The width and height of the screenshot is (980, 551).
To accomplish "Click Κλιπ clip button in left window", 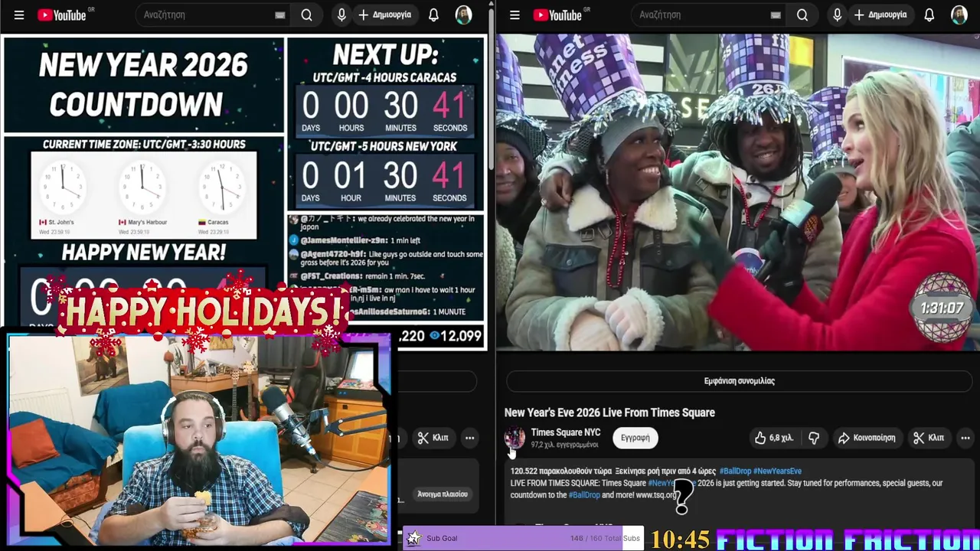I will click(433, 438).
